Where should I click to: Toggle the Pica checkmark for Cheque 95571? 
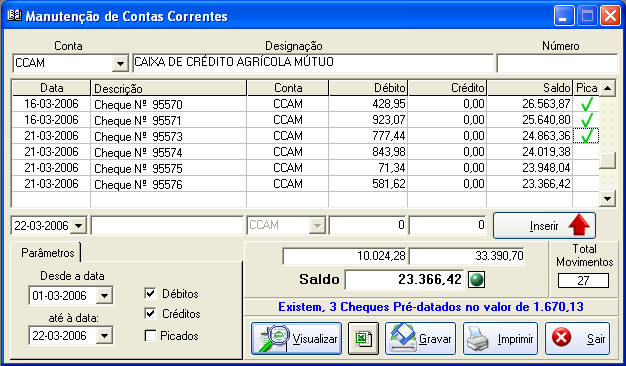(x=586, y=120)
